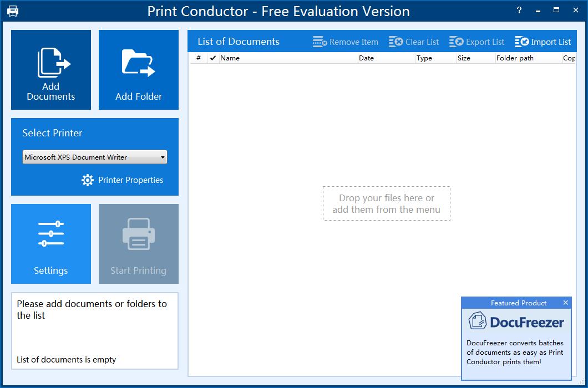The image size is (588, 388).
Task: Click the Add Folder tile icon
Action: coord(138,63)
